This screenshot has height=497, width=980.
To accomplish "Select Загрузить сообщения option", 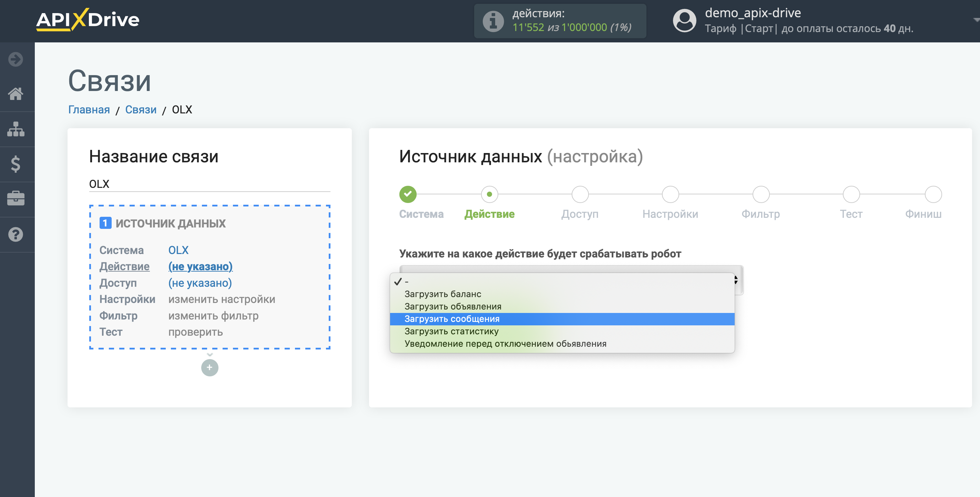I will 562,319.
